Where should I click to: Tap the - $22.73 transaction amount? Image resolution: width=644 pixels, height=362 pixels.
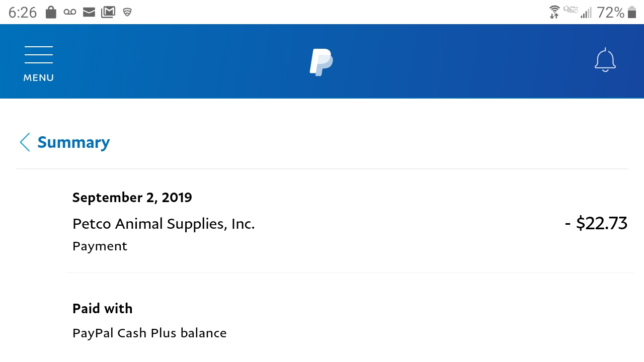(596, 223)
